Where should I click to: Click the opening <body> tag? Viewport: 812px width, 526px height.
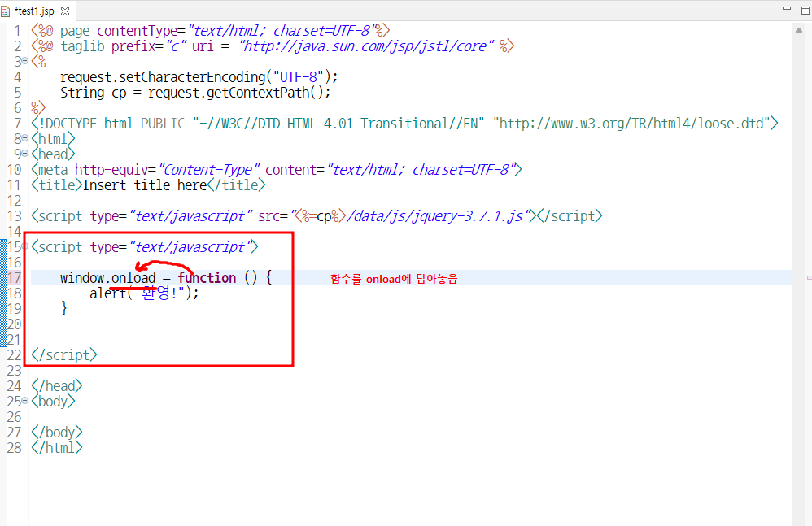tap(53, 401)
